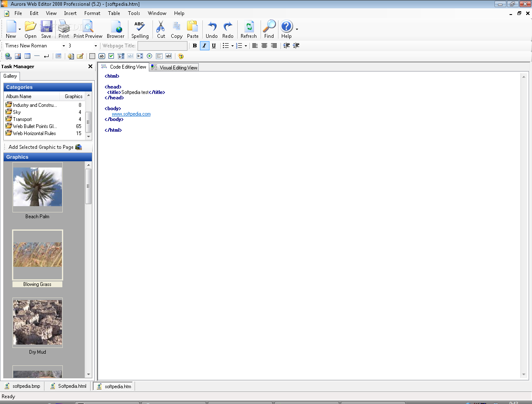The width and height of the screenshot is (532, 404).
Task: Click the Webpage Title input field
Action: (163, 46)
